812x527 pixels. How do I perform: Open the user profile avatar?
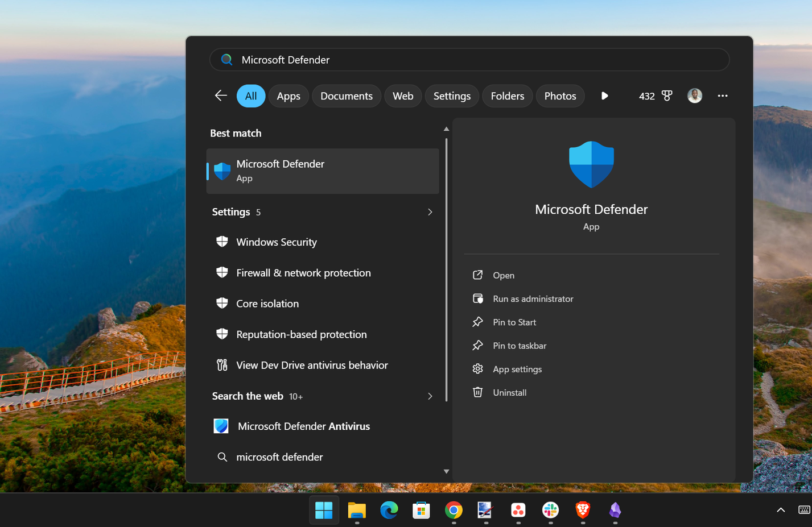pyautogui.click(x=695, y=96)
